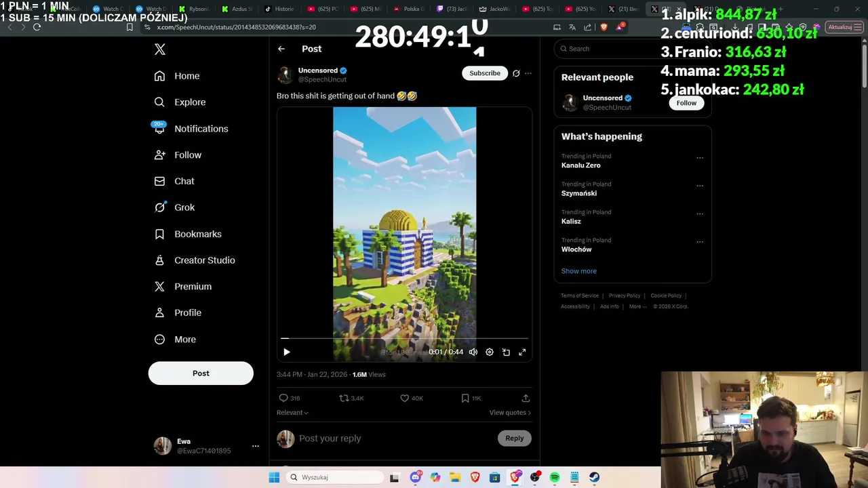The height and width of the screenshot is (488, 868).
Task: Open Discord from the taskbar
Action: coord(416,477)
